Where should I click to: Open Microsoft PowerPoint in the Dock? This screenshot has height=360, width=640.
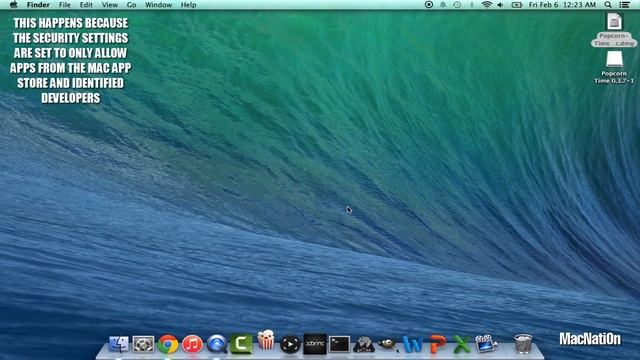pyautogui.click(x=437, y=344)
